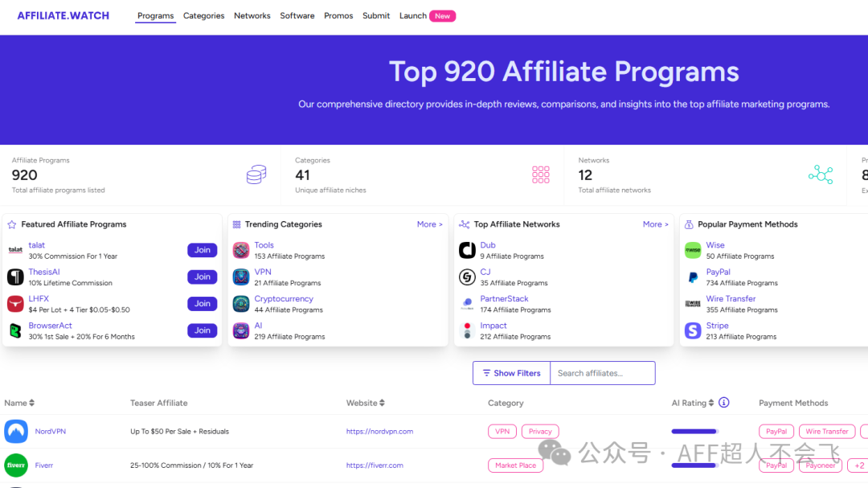The image size is (868, 488).
Task: Click the talat logo icon
Action: click(x=15, y=250)
